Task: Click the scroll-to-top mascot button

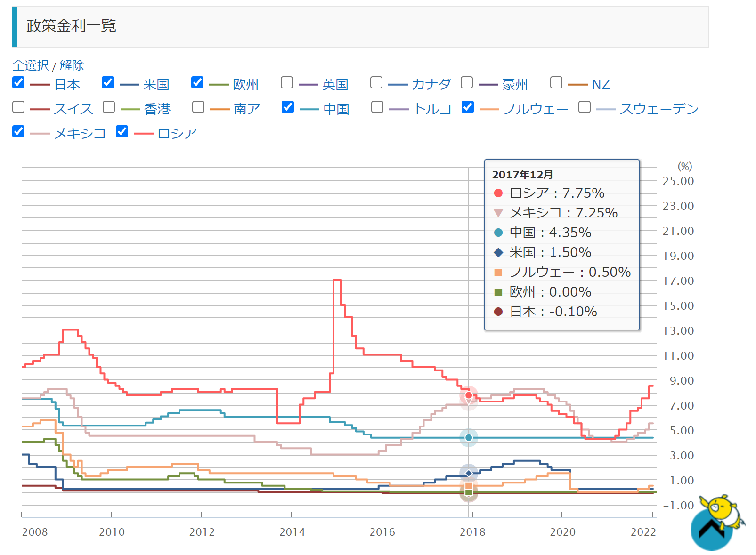Action: pos(717,523)
